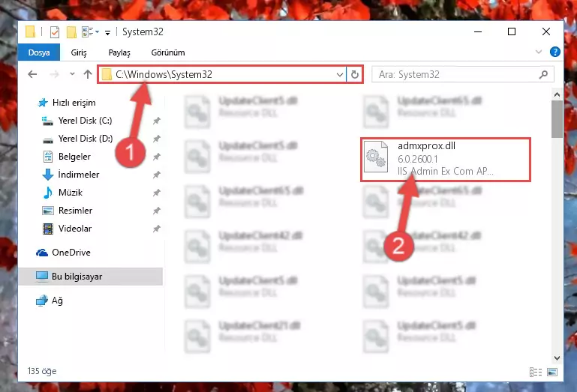The height and width of the screenshot is (392, 577).
Task: Click the search magnifier icon
Action: pyautogui.click(x=543, y=75)
